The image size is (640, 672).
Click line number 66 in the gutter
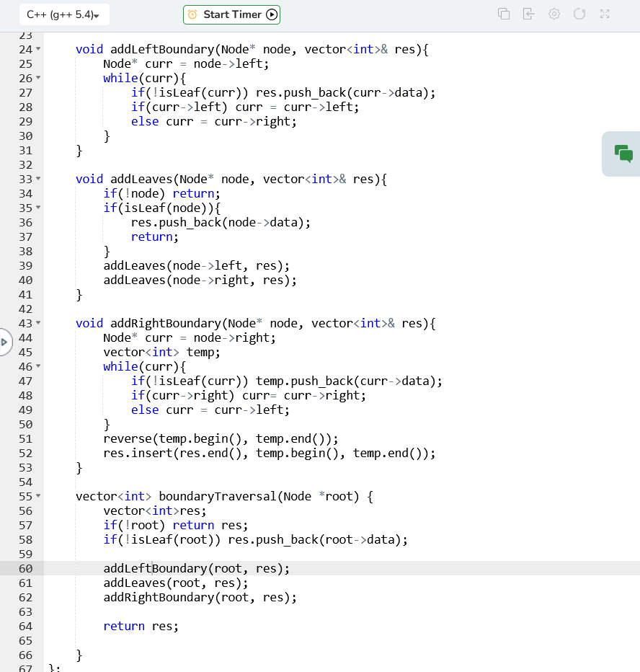point(25,655)
